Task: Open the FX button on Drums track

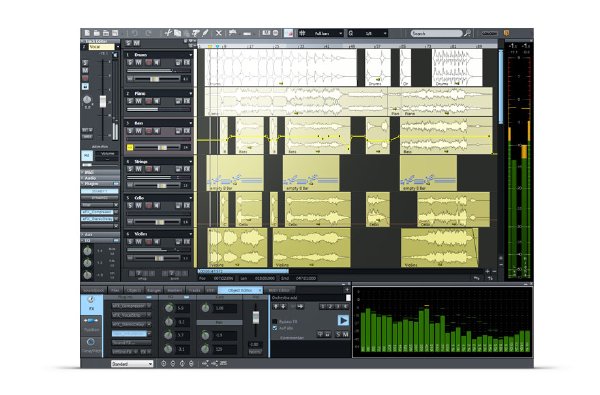Action: 187,62
